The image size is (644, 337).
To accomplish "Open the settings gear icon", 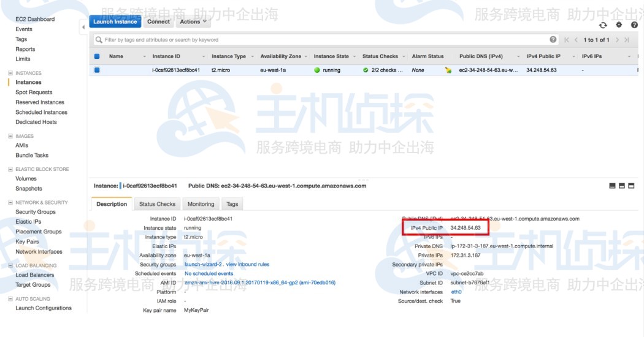I will click(x=619, y=25).
